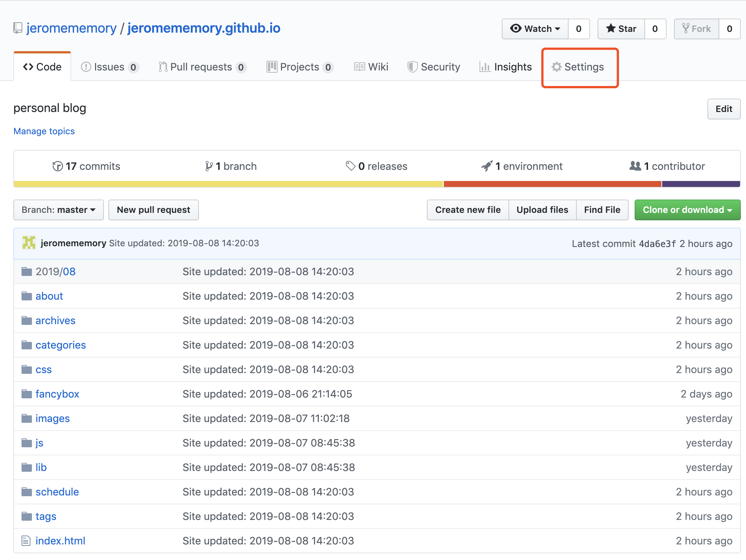Screen dimensions: 746x560
Task: Star this repository
Action: pyautogui.click(x=621, y=29)
